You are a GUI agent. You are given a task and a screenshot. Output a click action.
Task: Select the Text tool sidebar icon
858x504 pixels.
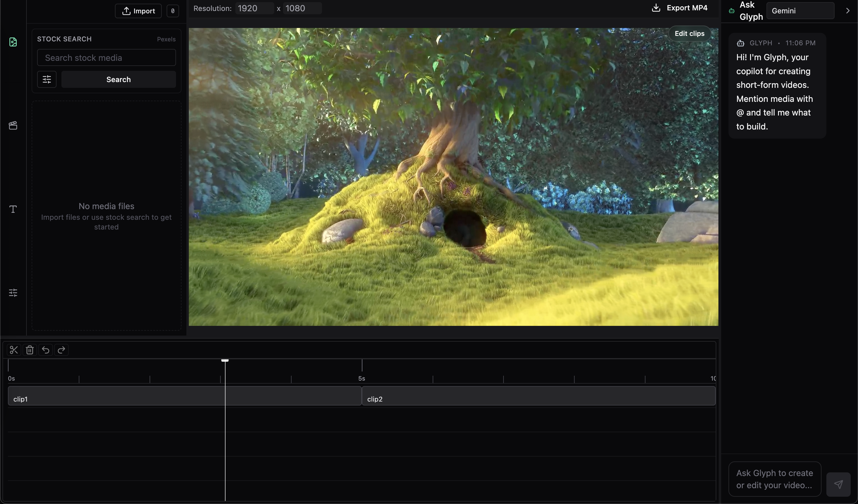(x=13, y=209)
